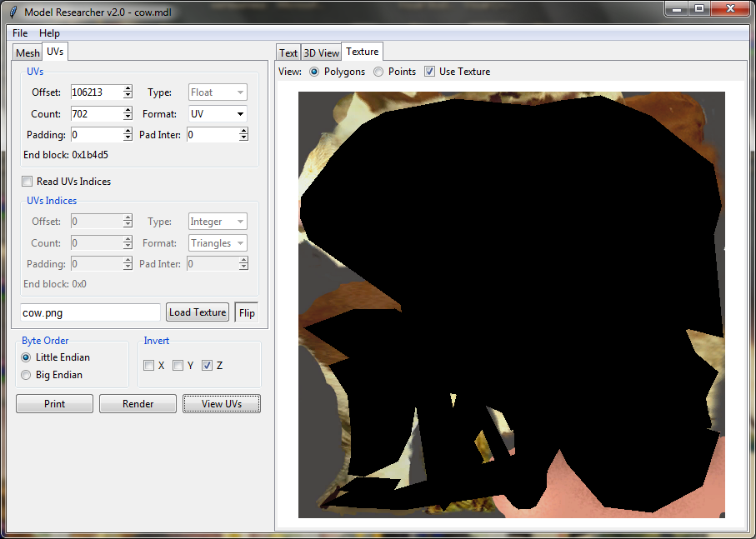Increase the UVs Offset value
Image resolution: width=756 pixels, height=539 pixels.
128,88
